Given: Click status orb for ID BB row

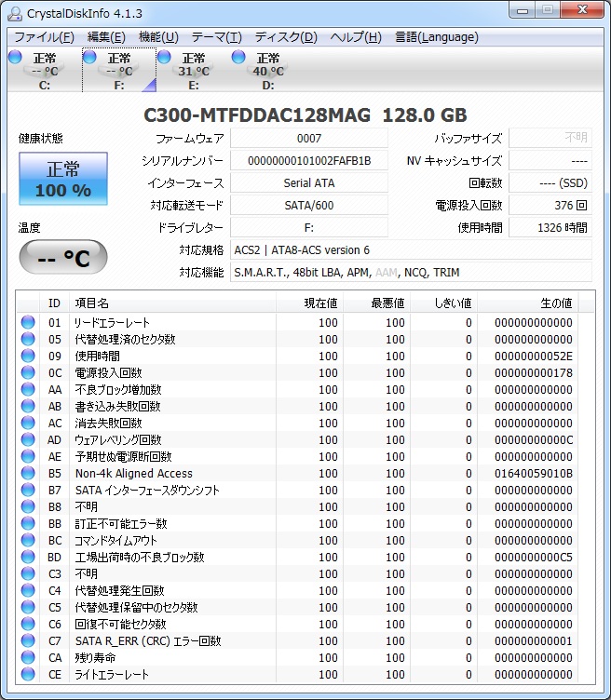Looking at the screenshot, I should [28, 523].
